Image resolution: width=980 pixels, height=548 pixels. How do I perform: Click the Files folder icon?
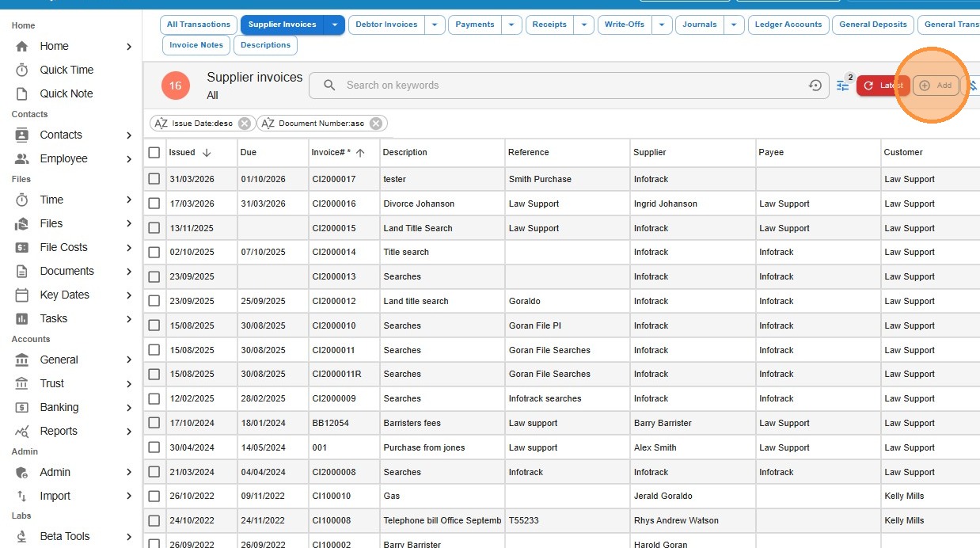point(22,224)
